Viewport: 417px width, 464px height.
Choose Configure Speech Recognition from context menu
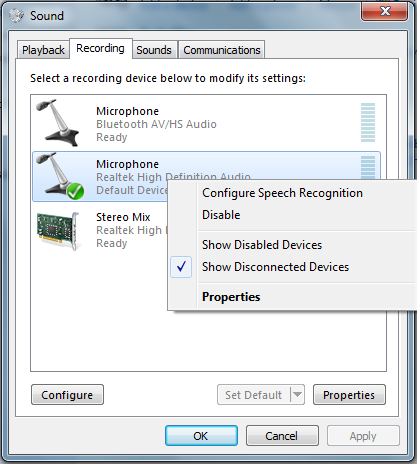point(282,193)
